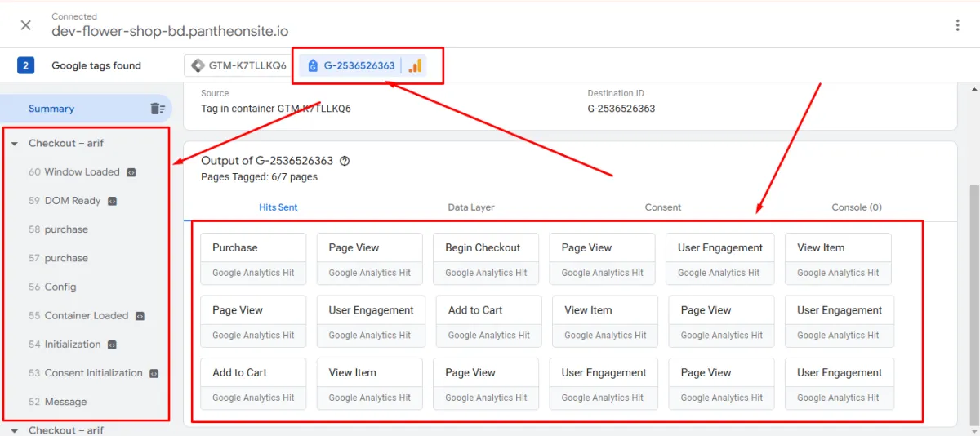The height and width of the screenshot is (436, 980).
Task: Open the Page View hit between Purchase and Begin Checkout
Action: point(370,259)
